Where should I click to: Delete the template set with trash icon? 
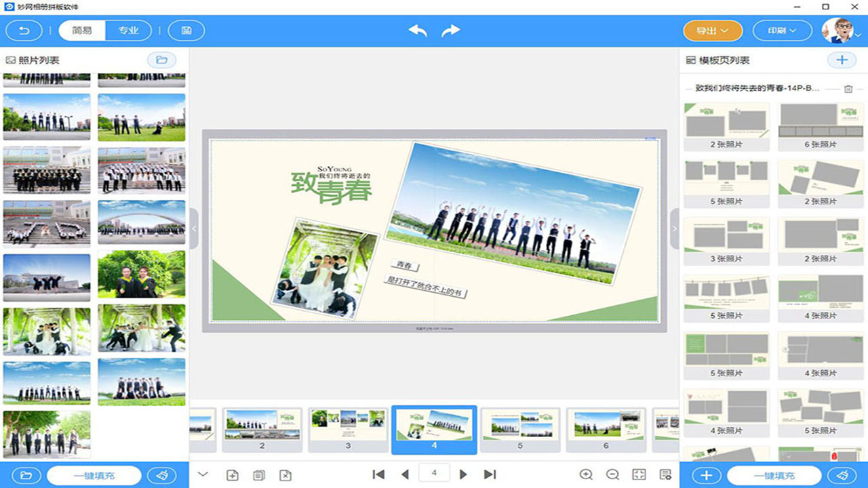[848, 89]
